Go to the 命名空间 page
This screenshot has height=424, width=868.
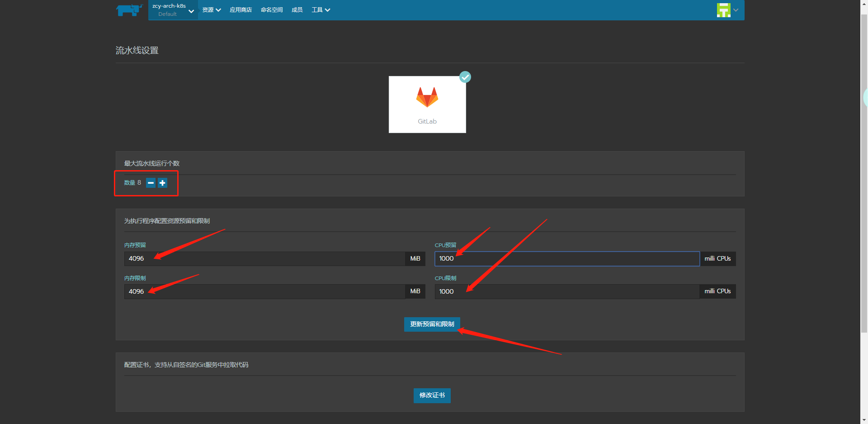pos(272,10)
